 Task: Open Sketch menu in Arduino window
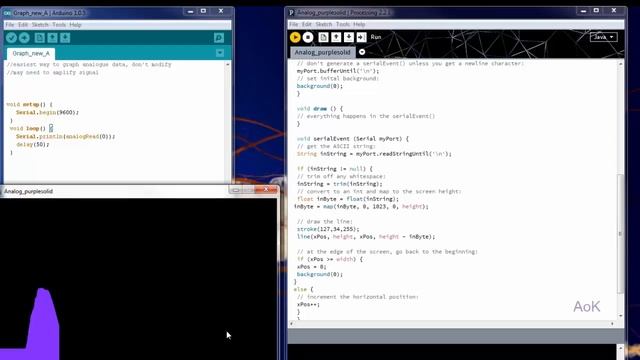(x=40, y=25)
